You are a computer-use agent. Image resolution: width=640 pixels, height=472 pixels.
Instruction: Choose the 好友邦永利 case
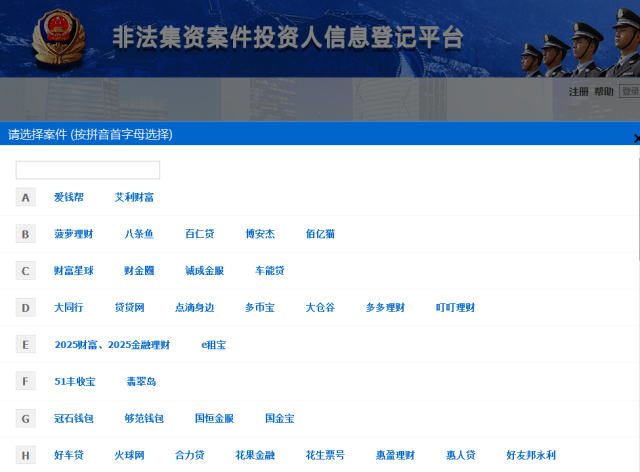[531, 455]
